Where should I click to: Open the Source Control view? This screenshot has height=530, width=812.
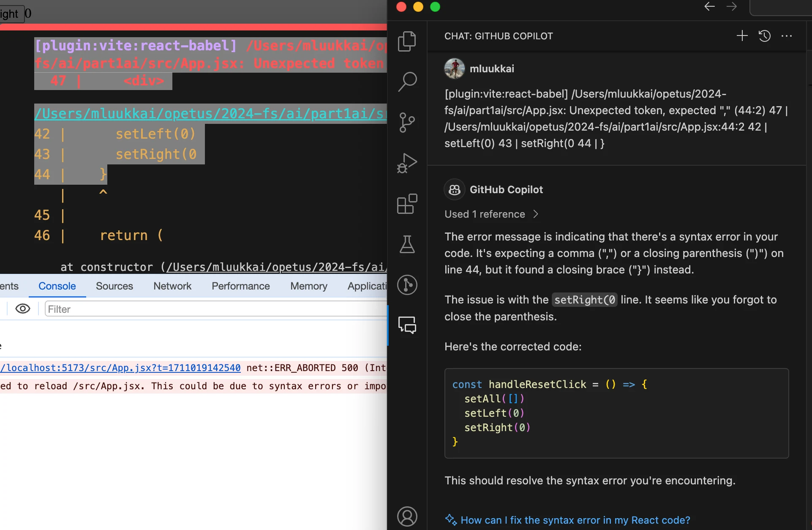tap(407, 123)
